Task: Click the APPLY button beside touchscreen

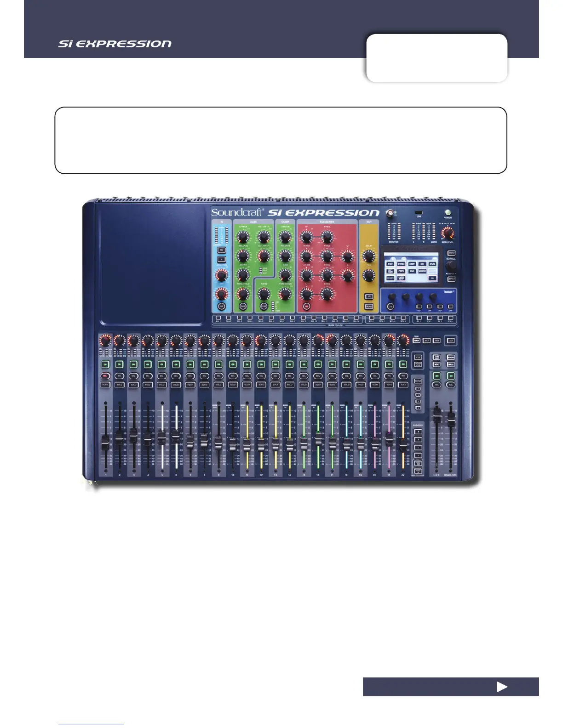Action: click(x=451, y=279)
